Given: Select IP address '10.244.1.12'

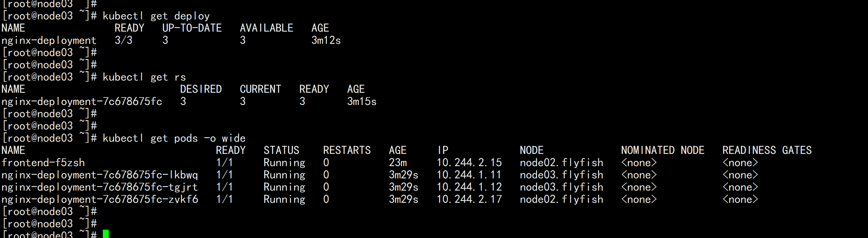Looking at the screenshot, I should click(x=469, y=187).
